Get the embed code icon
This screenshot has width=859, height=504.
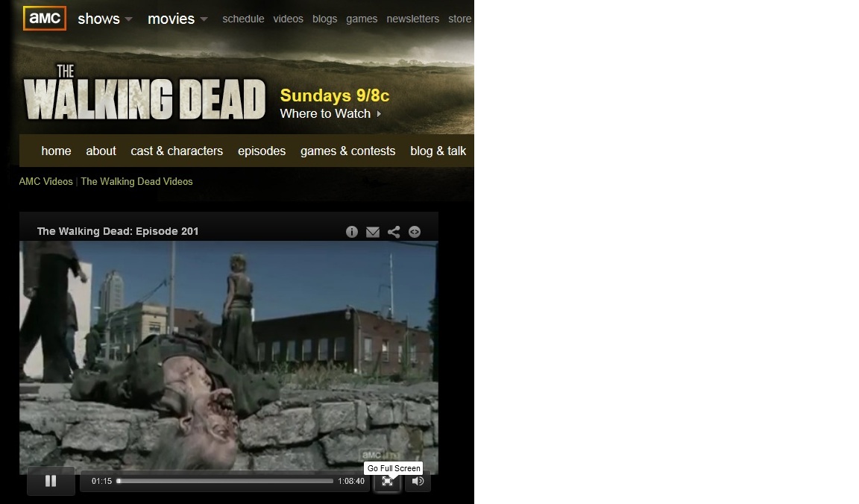[415, 232]
